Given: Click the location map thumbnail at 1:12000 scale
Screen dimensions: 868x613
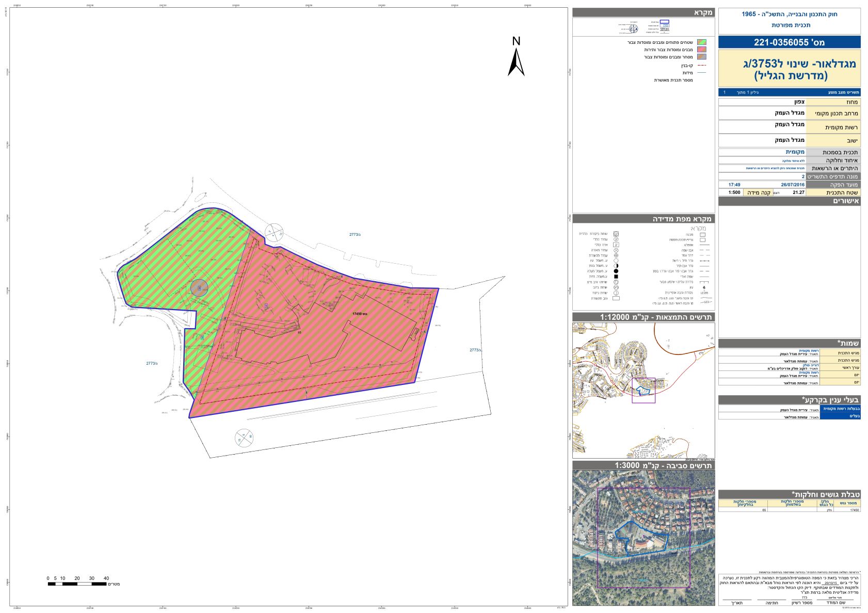Looking at the screenshot, I should coord(644,390).
